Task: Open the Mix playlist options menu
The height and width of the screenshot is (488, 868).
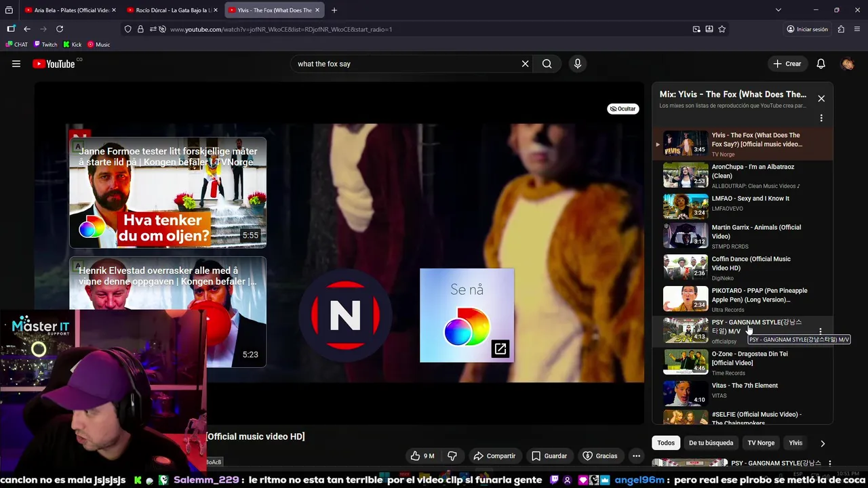Action: pos(821,118)
